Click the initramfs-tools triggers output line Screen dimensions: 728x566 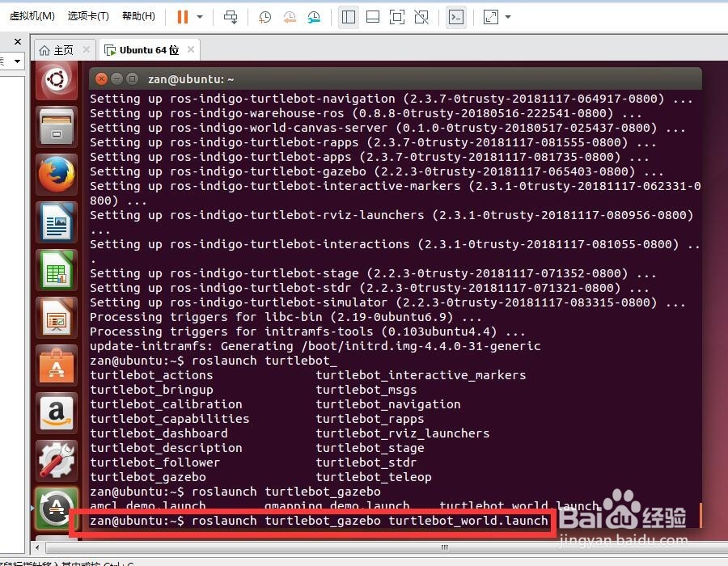coord(308,332)
